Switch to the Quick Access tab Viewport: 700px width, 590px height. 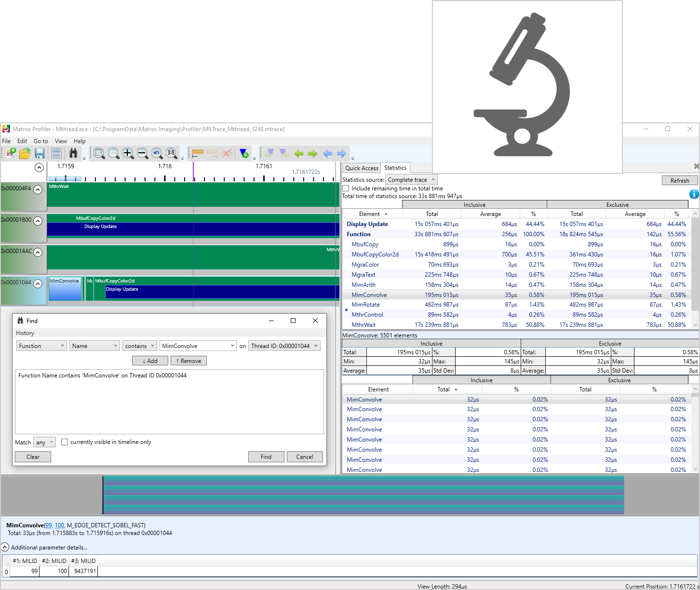pos(362,168)
